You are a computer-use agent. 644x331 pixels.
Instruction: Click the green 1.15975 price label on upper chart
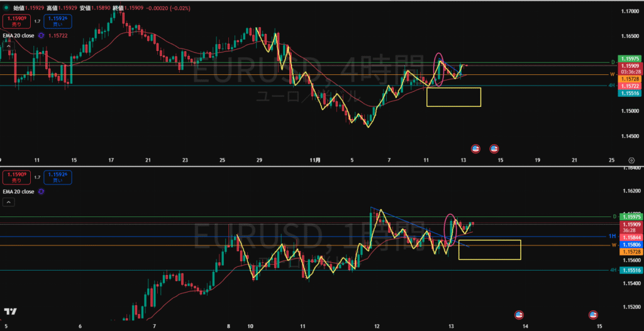(630, 59)
